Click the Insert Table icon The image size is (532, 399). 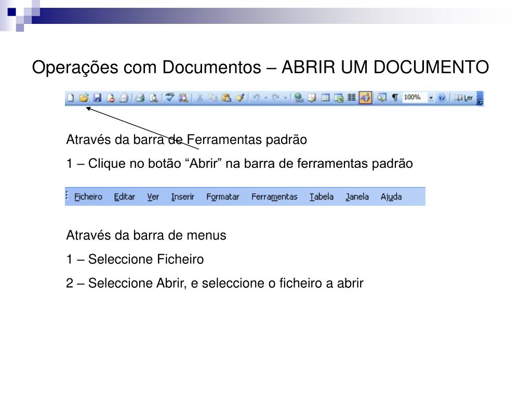point(325,98)
